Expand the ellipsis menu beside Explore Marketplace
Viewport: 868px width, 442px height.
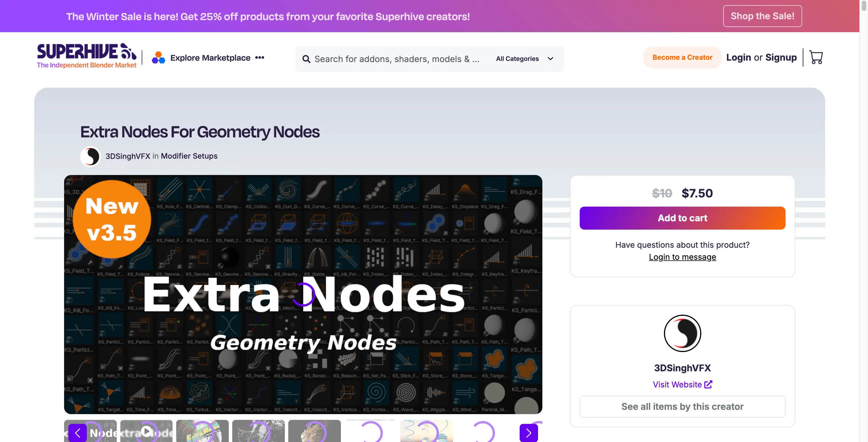click(x=260, y=57)
